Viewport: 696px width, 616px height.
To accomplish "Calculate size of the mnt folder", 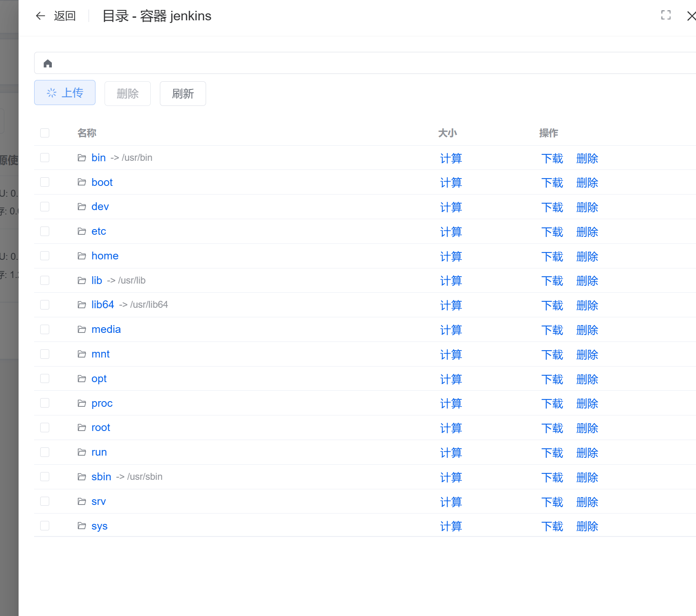I will click(x=451, y=355).
